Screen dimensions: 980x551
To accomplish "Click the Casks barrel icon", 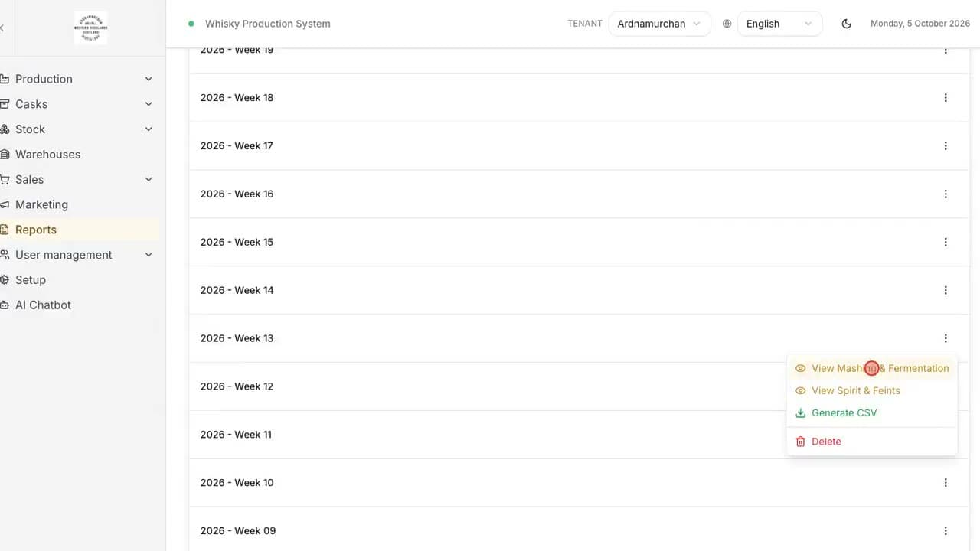I will coord(4,104).
